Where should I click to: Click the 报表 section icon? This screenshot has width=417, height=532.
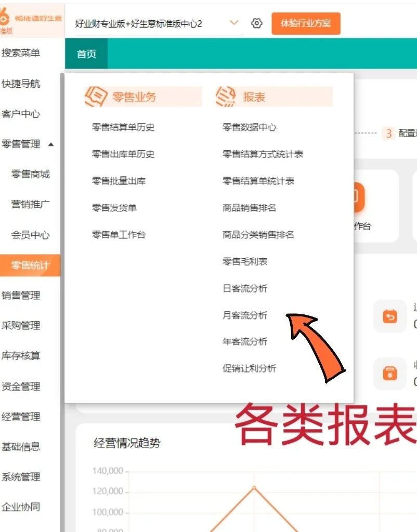pos(226,95)
